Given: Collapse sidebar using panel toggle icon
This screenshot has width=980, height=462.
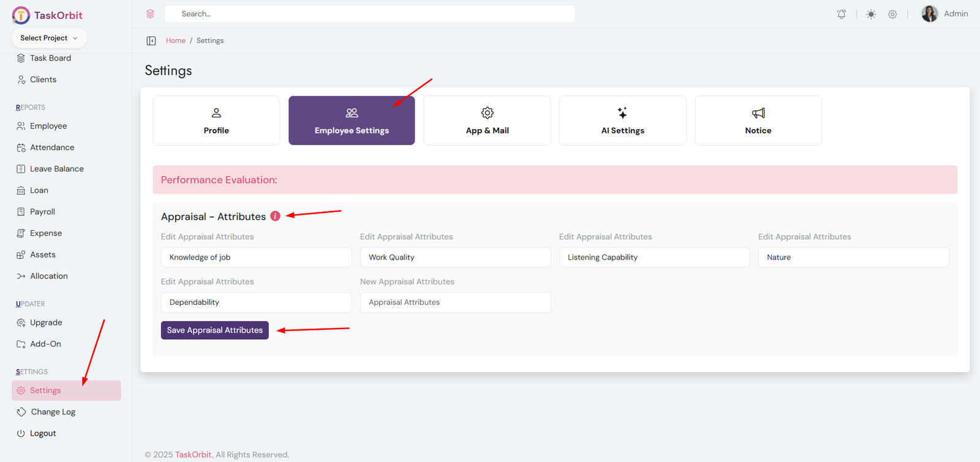Looking at the screenshot, I should click(151, 41).
